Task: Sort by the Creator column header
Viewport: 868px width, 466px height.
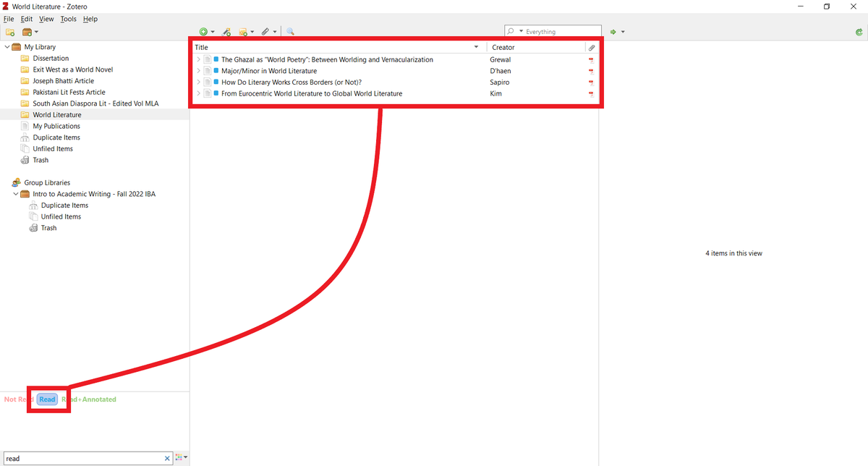Action: (x=536, y=47)
